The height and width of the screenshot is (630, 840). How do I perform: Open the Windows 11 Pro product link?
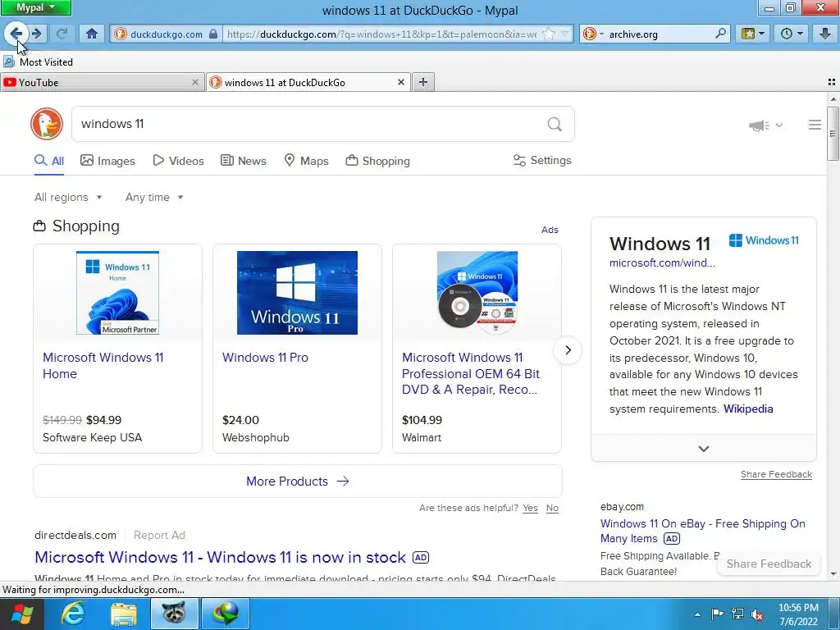[x=265, y=358]
